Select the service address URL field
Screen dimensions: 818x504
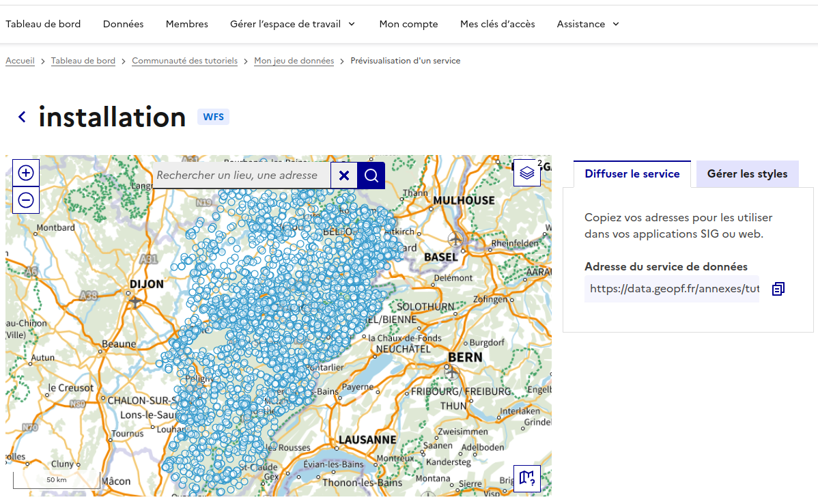(x=671, y=289)
